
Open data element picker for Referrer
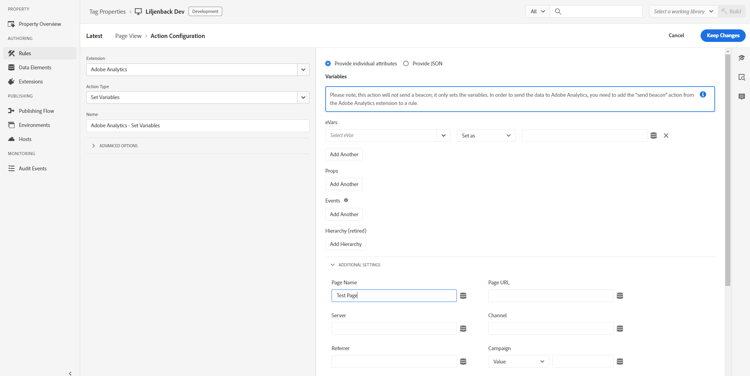point(463,362)
